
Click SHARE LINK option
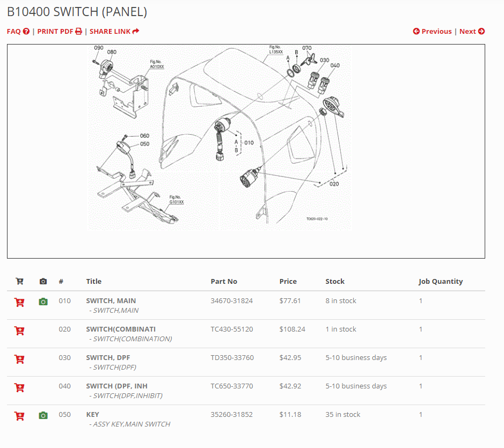click(x=114, y=31)
